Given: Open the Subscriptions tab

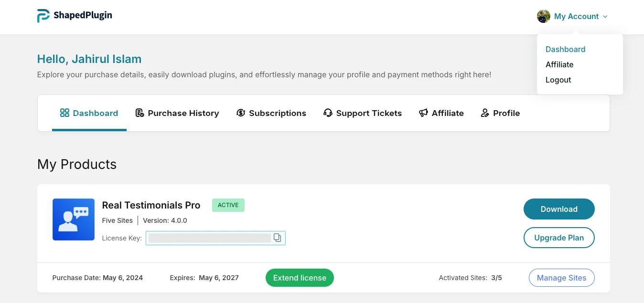Looking at the screenshot, I should pos(271,113).
